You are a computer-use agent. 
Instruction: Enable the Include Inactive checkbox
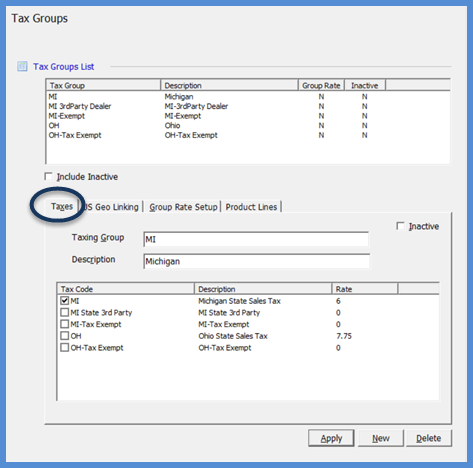click(x=49, y=176)
